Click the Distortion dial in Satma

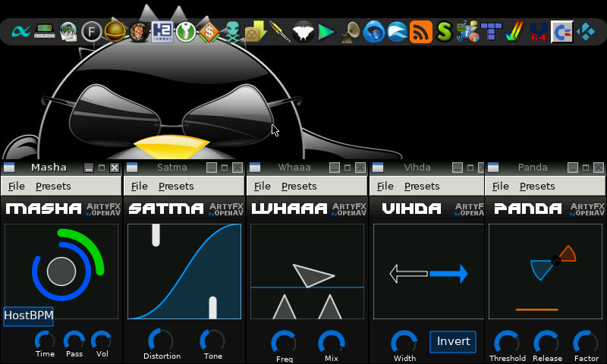point(161,340)
